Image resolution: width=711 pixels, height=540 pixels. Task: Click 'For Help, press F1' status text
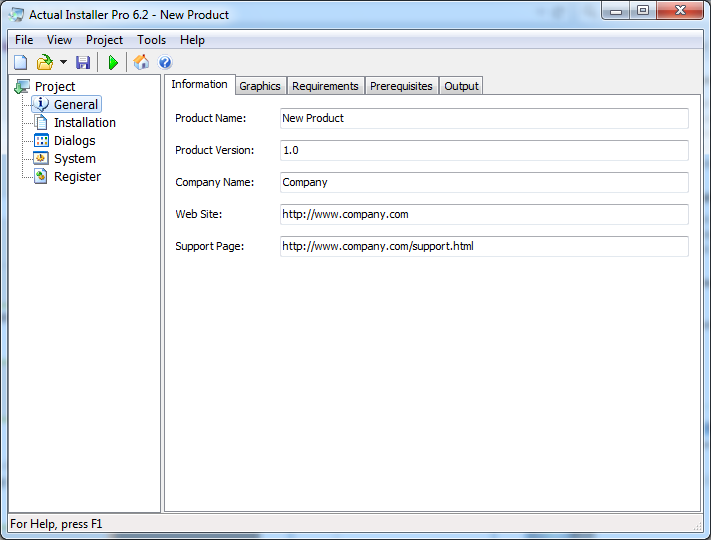tap(56, 524)
